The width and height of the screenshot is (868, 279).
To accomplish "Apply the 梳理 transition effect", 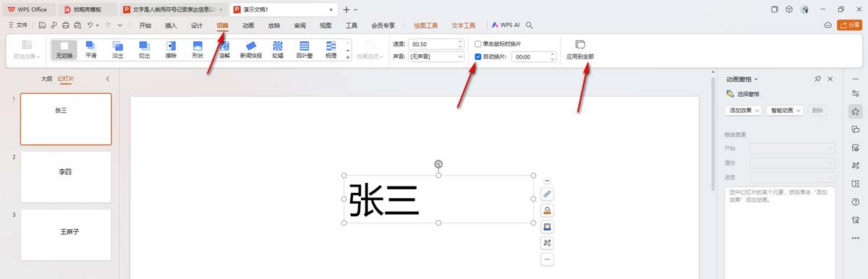I will [331, 49].
